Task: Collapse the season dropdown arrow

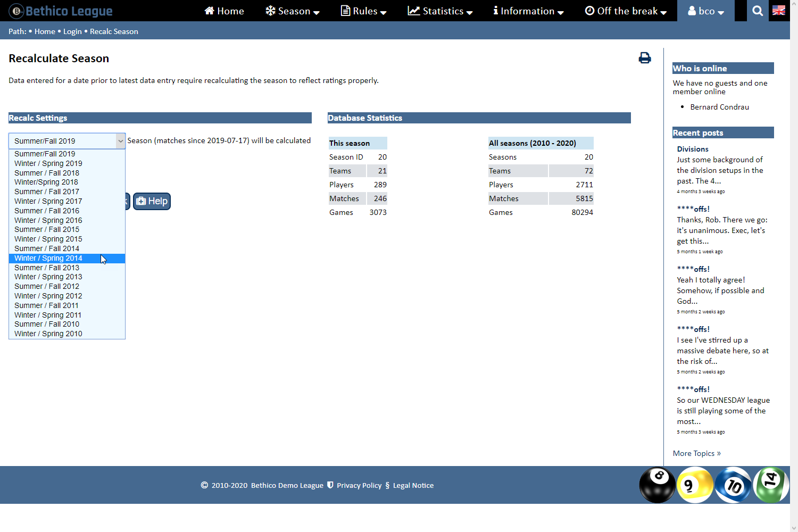Action: (120, 141)
